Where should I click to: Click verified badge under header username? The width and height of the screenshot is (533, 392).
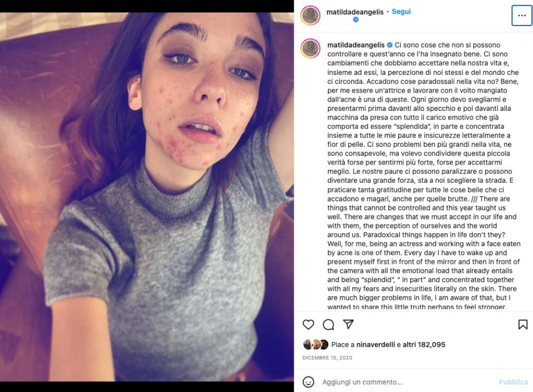(356, 20)
